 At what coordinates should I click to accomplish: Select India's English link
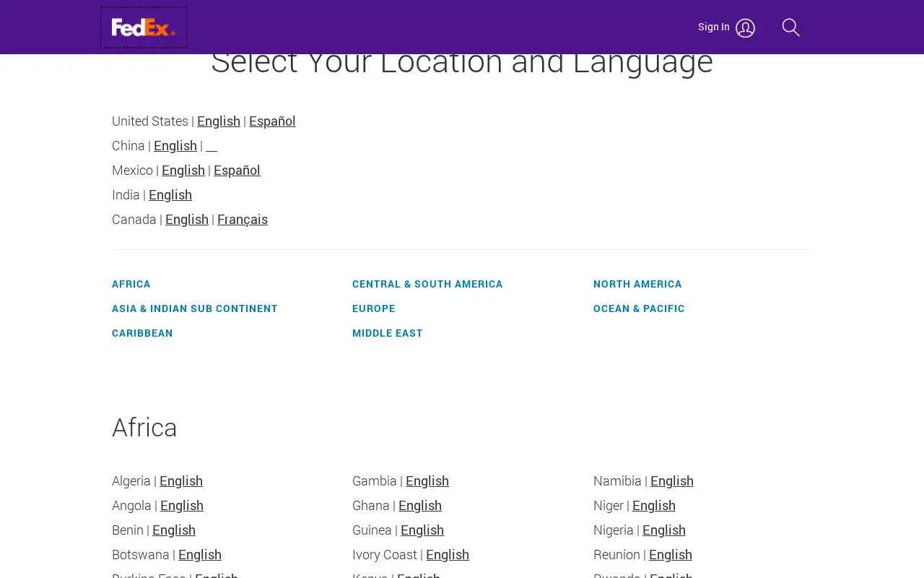tap(170, 195)
